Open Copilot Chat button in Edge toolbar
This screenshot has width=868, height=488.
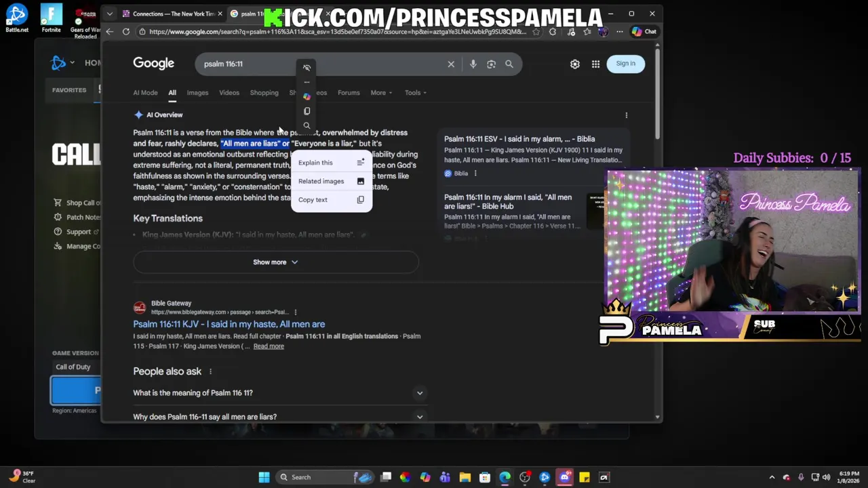[x=644, y=31]
